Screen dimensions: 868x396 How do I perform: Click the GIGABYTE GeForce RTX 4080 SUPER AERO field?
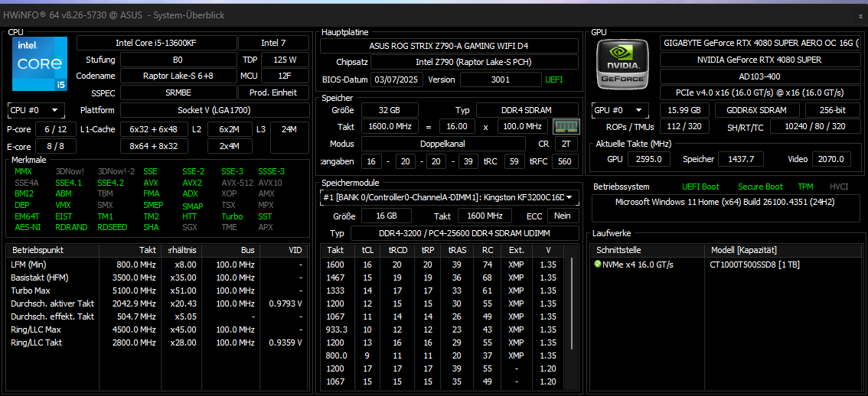click(x=761, y=43)
